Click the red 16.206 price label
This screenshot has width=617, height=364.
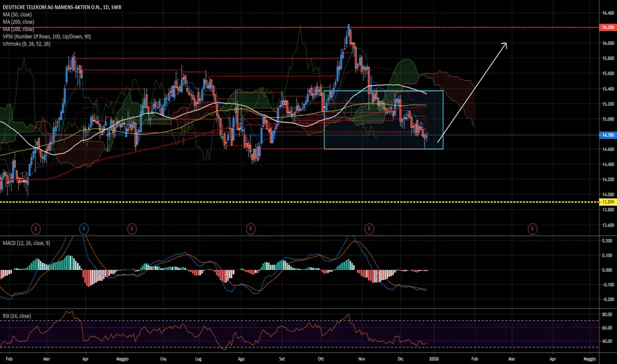point(607,28)
